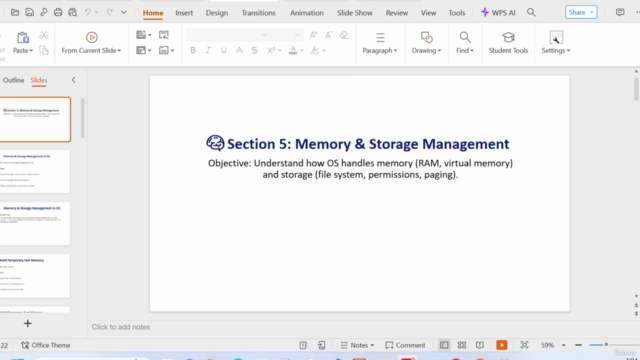This screenshot has height=360, width=640.
Task: Click Office Theme in the status bar
Action: [x=46, y=345]
